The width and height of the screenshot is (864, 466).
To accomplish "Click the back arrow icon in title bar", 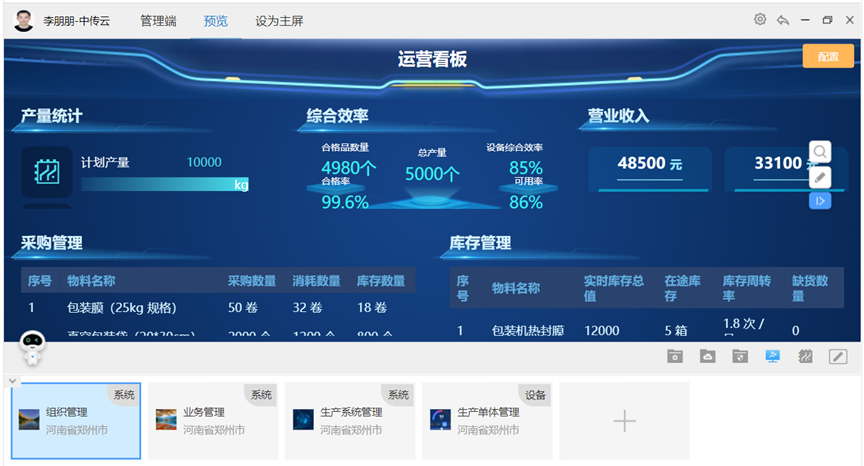I will tap(783, 20).
